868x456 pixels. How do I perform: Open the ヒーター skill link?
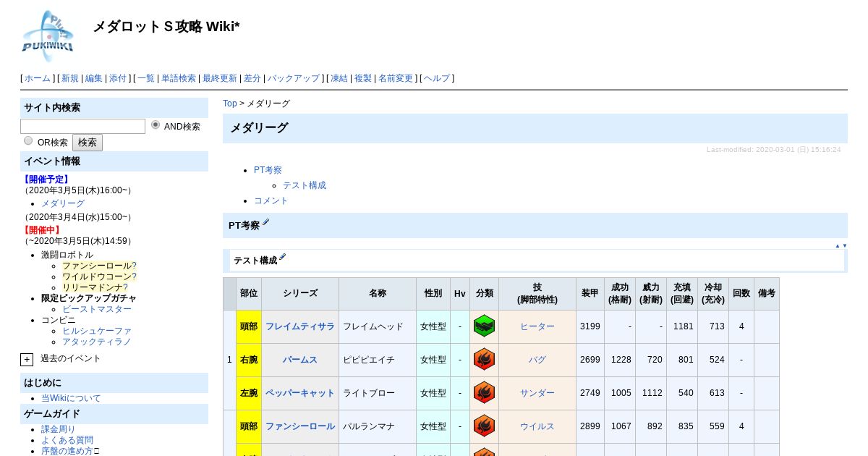coord(537,326)
